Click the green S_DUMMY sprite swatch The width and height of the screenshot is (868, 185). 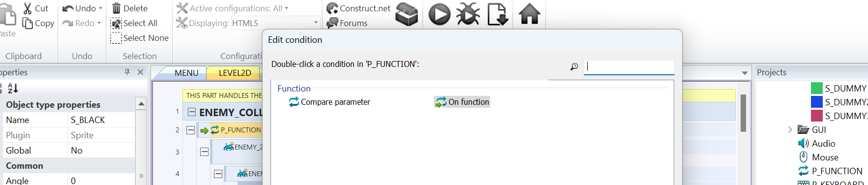coord(816,88)
